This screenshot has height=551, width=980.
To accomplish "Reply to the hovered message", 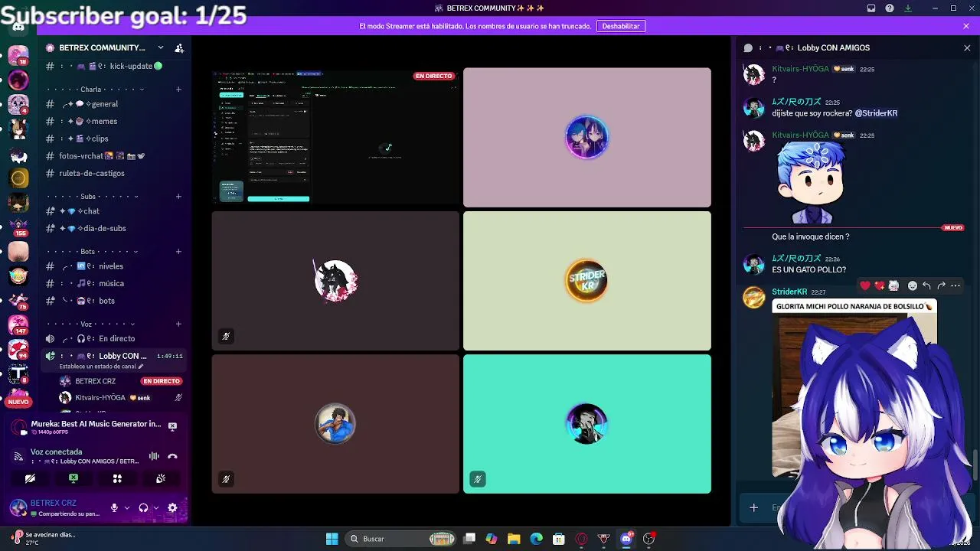I will pyautogui.click(x=926, y=285).
